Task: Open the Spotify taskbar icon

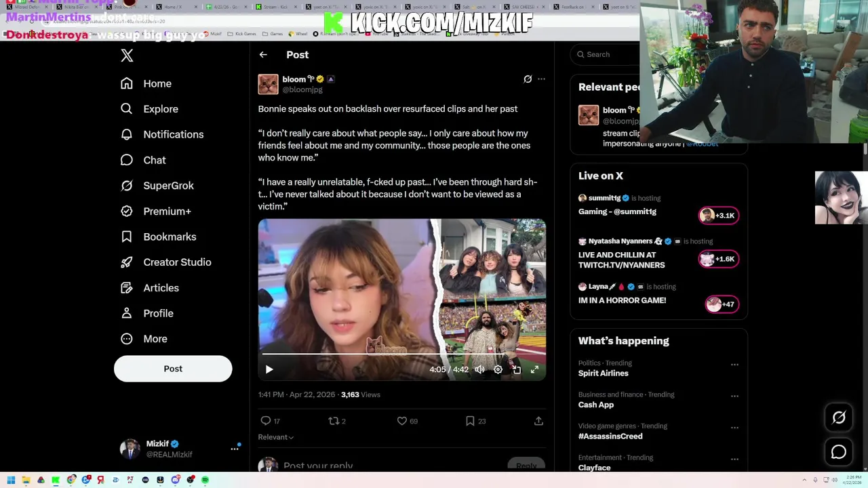Action: tap(205, 480)
